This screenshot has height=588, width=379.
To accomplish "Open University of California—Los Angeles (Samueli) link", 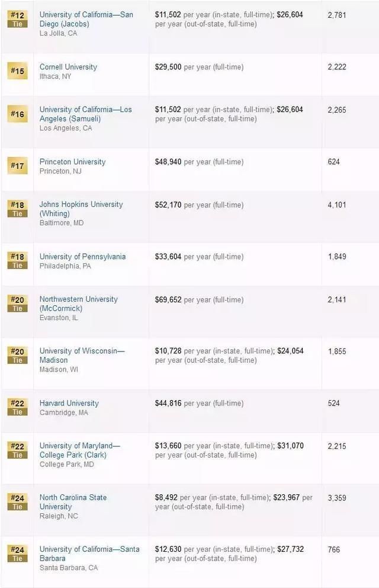I will click(x=85, y=114).
